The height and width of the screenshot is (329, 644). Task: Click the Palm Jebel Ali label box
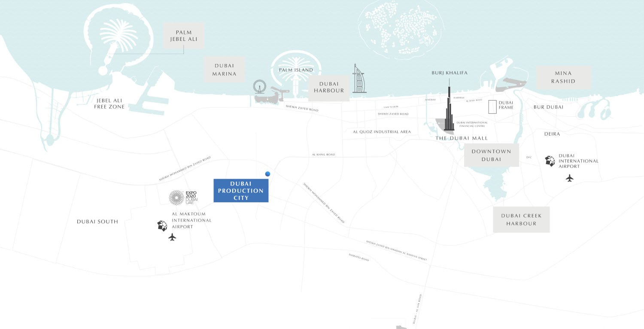[x=184, y=36]
